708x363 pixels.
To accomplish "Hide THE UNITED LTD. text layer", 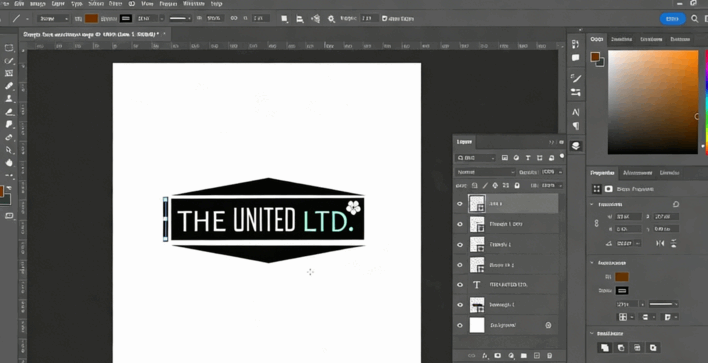I will pos(460,284).
